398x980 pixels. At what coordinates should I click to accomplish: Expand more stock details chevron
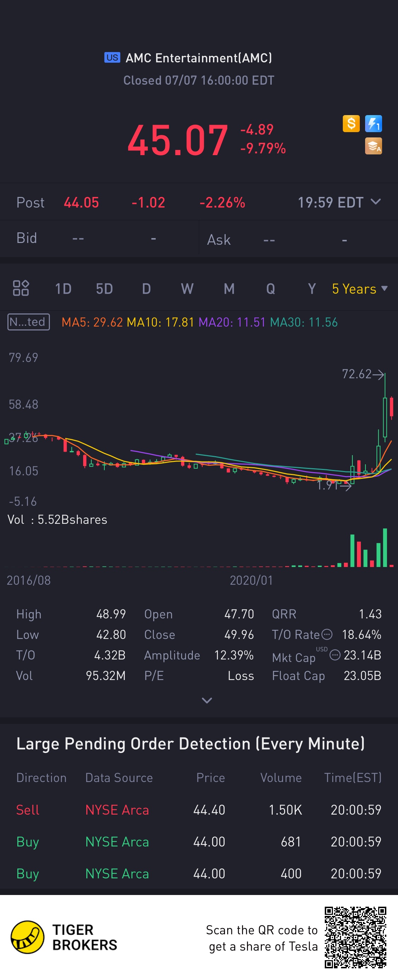point(207,701)
